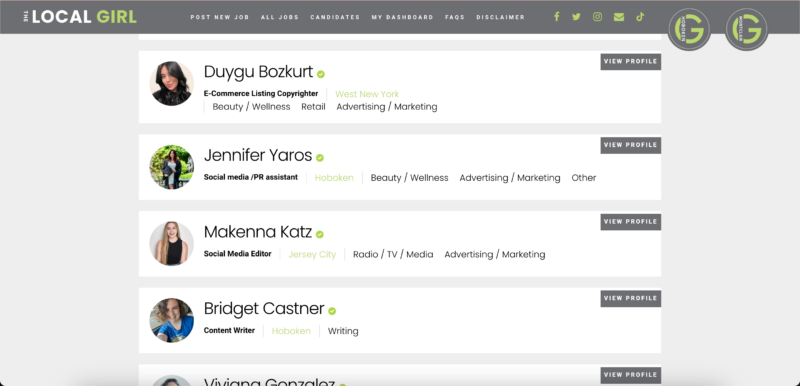This screenshot has width=800, height=386.
Task: Click the Jersey City location link
Action: click(312, 254)
